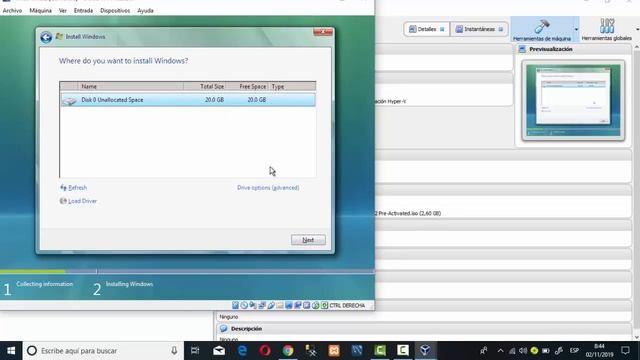This screenshot has width=640, height=360.
Task: Open the notification center icon
Action: (625, 351)
